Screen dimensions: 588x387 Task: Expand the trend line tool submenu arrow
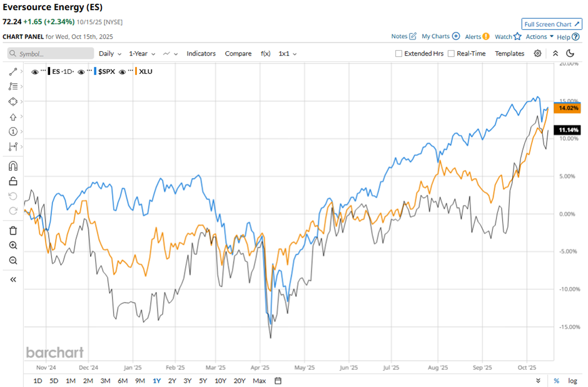[21, 71]
